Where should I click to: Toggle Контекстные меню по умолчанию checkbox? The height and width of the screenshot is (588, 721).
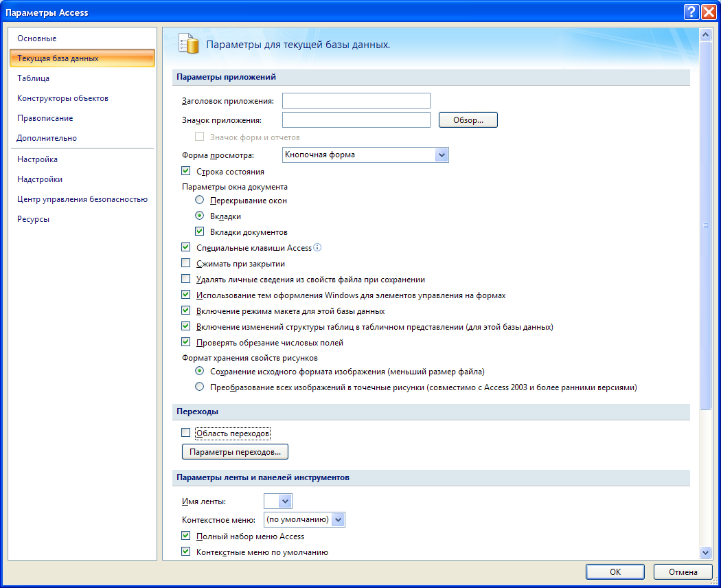click(x=186, y=551)
